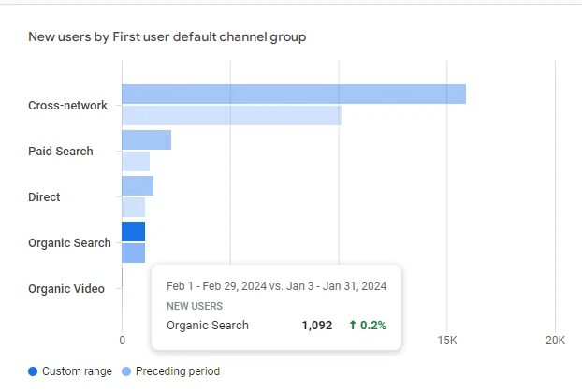The height and width of the screenshot is (392, 582).
Task: Click the Paid Search axis label
Action: tap(61, 152)
